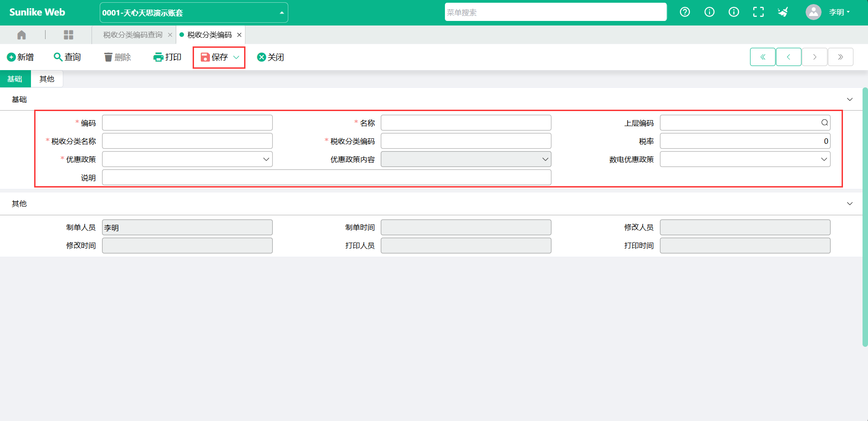Click the vertical scrollbar on the right

click(865, 217)
